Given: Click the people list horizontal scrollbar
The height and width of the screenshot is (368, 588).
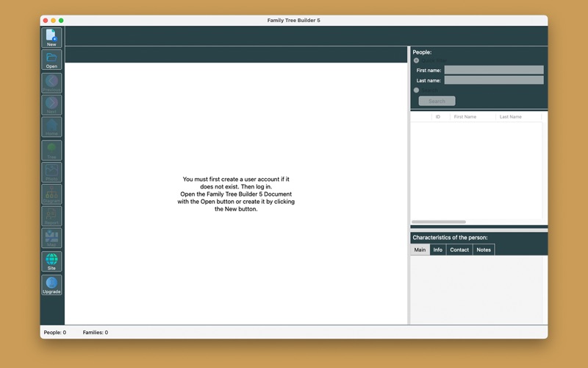Looking at the screenshot, I should pos(439,222).
